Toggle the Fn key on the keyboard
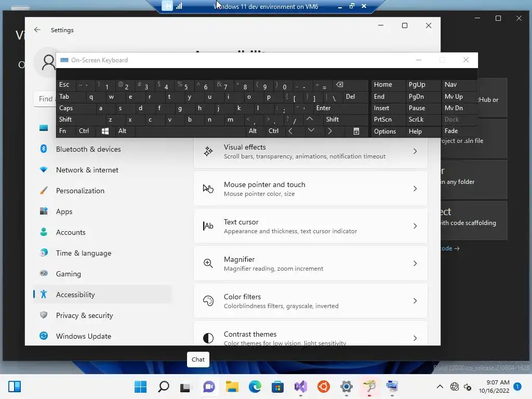532x399 pixels. coord(66,131)
